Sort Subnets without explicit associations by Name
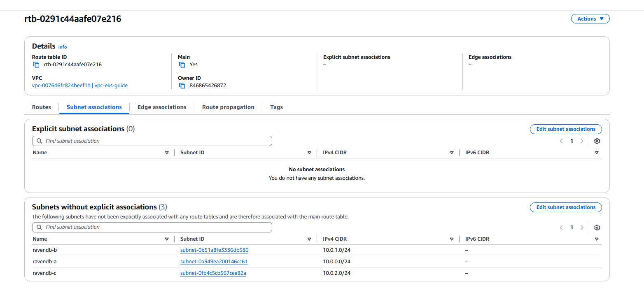The height and width of the screenshot is (295, 644). click(167, 239)
